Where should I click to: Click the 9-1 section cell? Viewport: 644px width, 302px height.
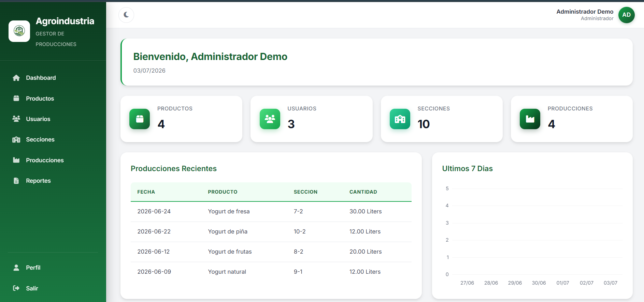pyautogui.click(x=298, y=272)
